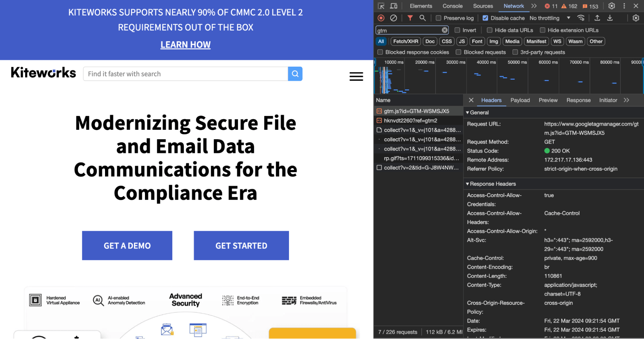The height and width of the screenshot is (339, 644).
Task: Select the Headers tab
Action: point(491,100)
